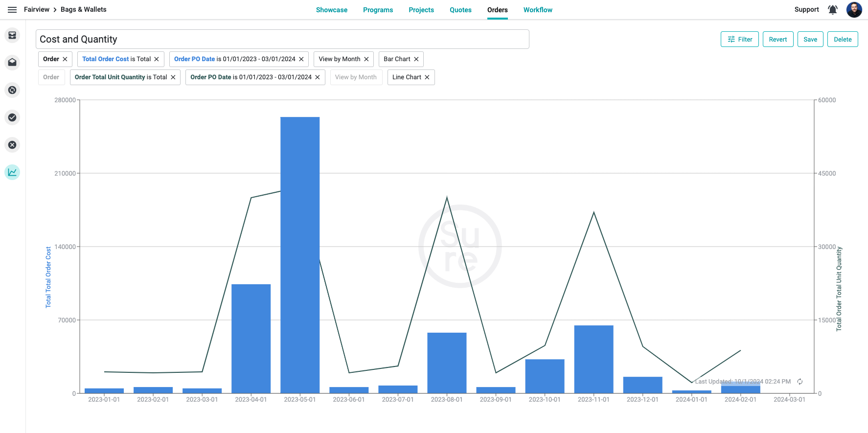Open the hamburger navigation menu
Viewport: 868px width, 433px height.
pyautogui.click(x=12, y=10)
